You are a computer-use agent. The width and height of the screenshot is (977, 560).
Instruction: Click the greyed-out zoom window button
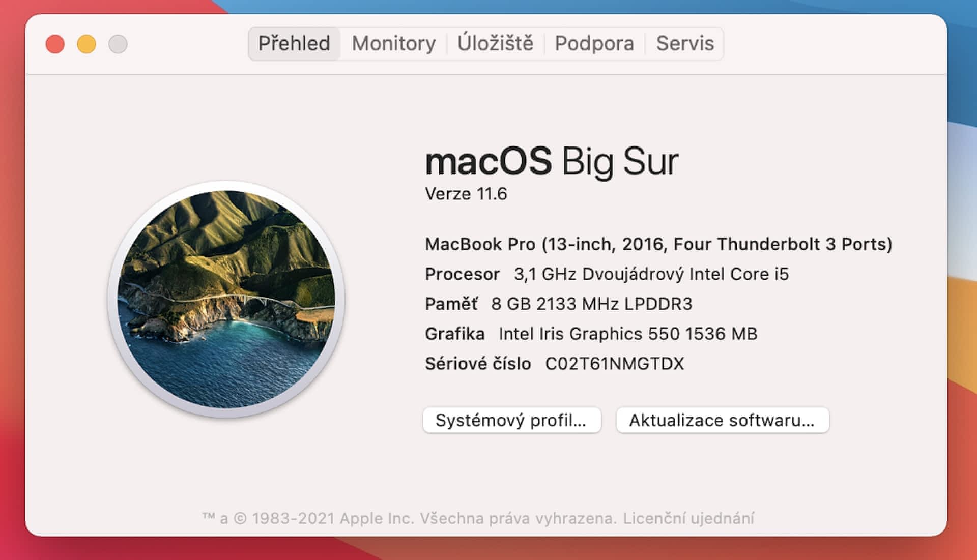pos(118,44)
